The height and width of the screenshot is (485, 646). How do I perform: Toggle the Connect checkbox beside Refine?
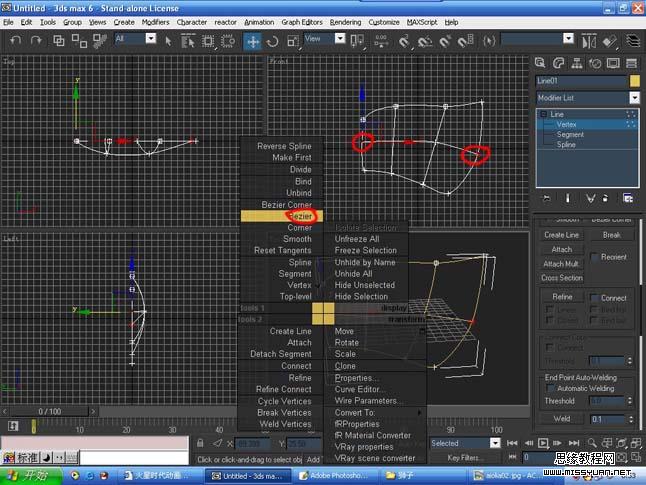coord(595,298)
